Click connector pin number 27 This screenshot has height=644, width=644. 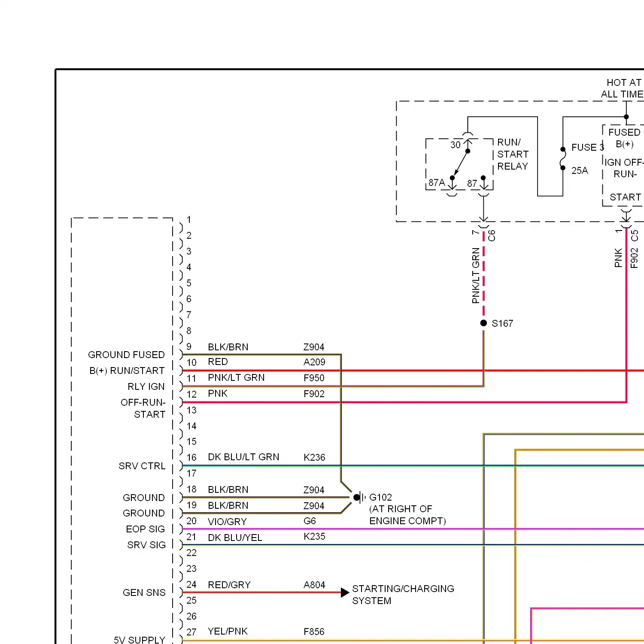pyautogui.click(x=191, y=632)
